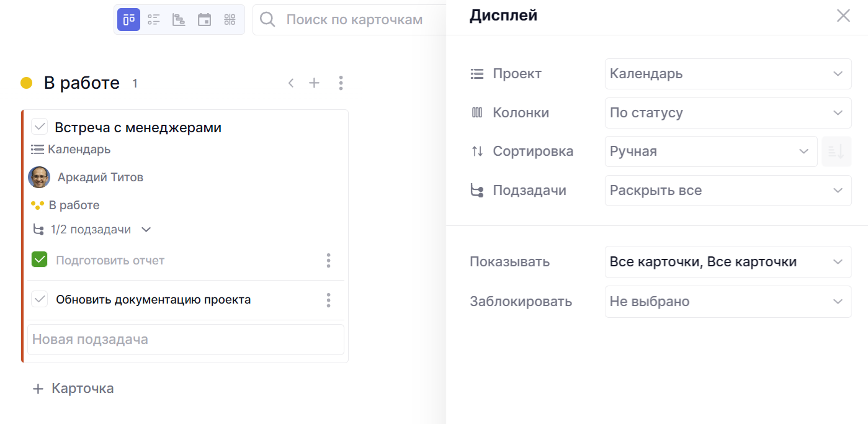Open options menu for «Обновить документацию проекта»
Screen dimensions: 868x424
pos(328,300)
